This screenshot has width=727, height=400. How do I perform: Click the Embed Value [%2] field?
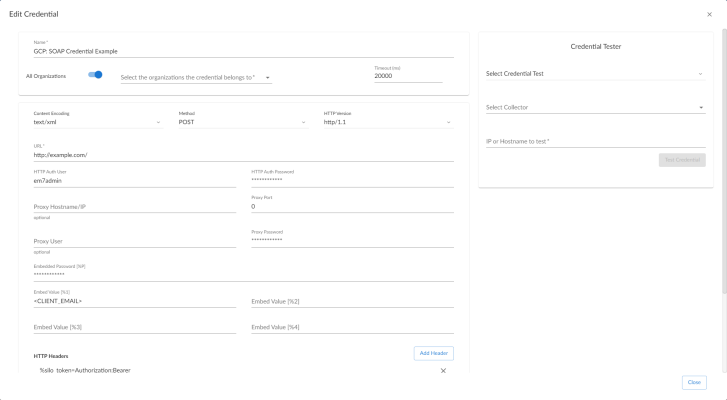pyautogui.click(x=351, y=301)
